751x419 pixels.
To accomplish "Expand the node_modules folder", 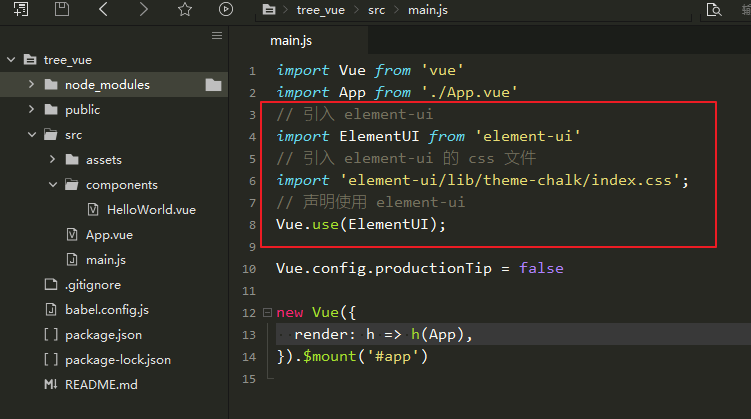I will (x=32, y=84).
